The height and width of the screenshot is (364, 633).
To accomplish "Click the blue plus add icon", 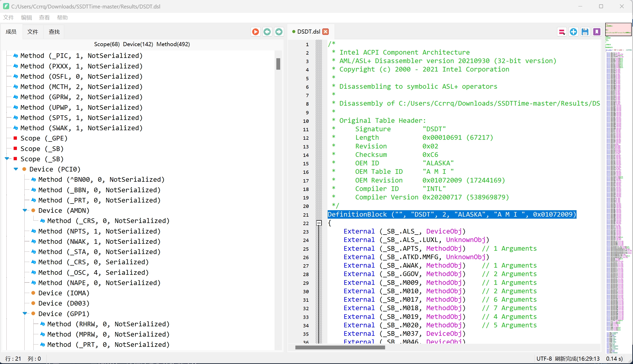I will tap(573, 32).
